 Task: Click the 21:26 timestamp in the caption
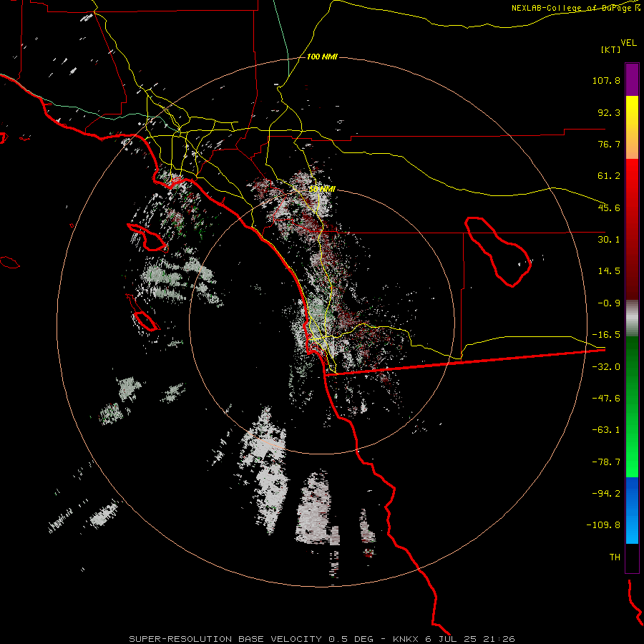[x=499, y=639]
